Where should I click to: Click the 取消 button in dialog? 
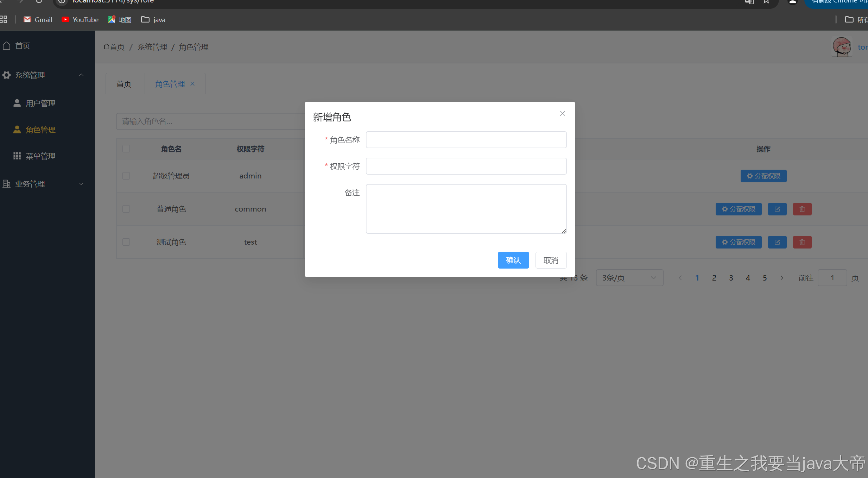click(551, 260)
